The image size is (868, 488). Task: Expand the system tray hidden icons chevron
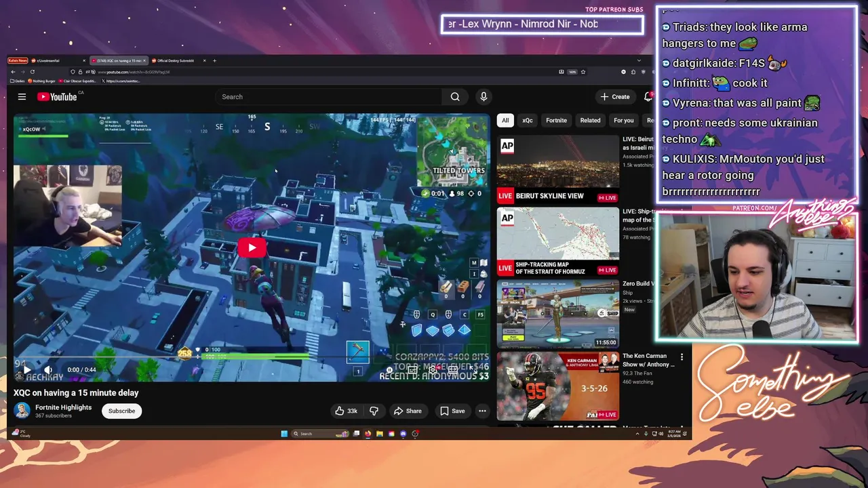(x=637, y=434)
